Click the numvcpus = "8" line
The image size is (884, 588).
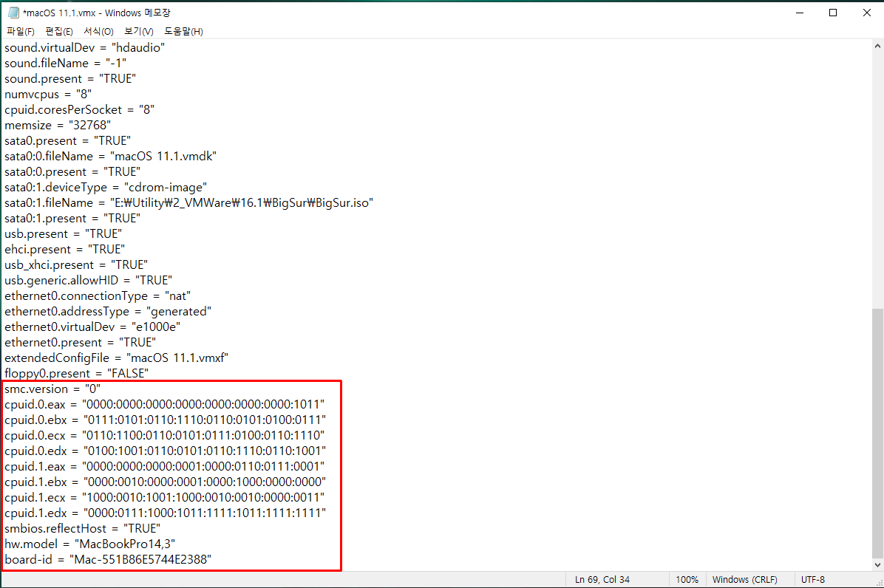(48, 94)
